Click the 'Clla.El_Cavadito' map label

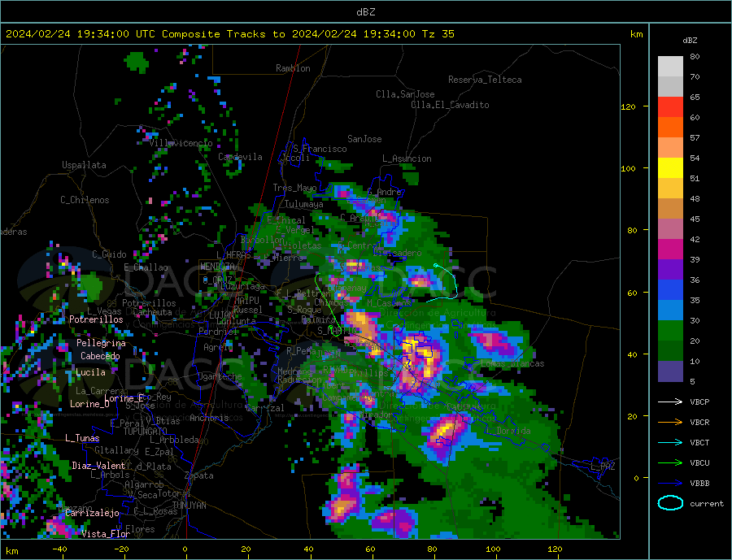(x=450, y=105)
